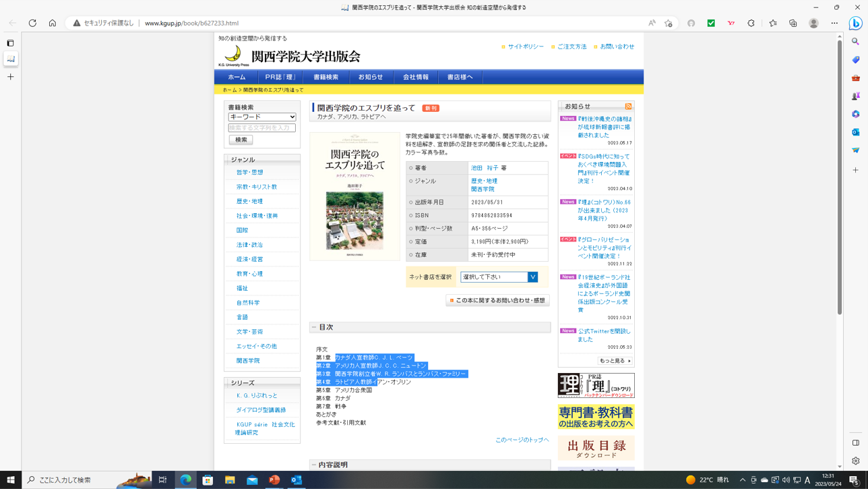
Task: Open the 公式Twitterを開設しました news item
Action: [604, 335]
